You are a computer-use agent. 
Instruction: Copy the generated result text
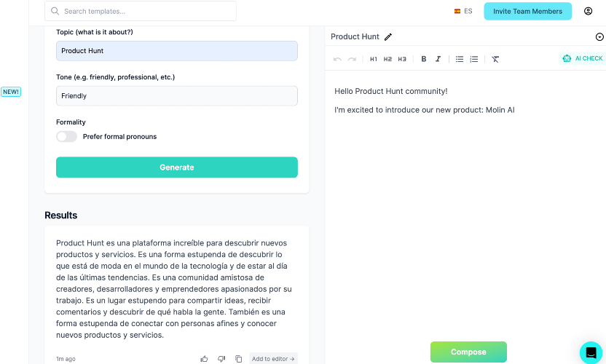click(x=238, y=359)
